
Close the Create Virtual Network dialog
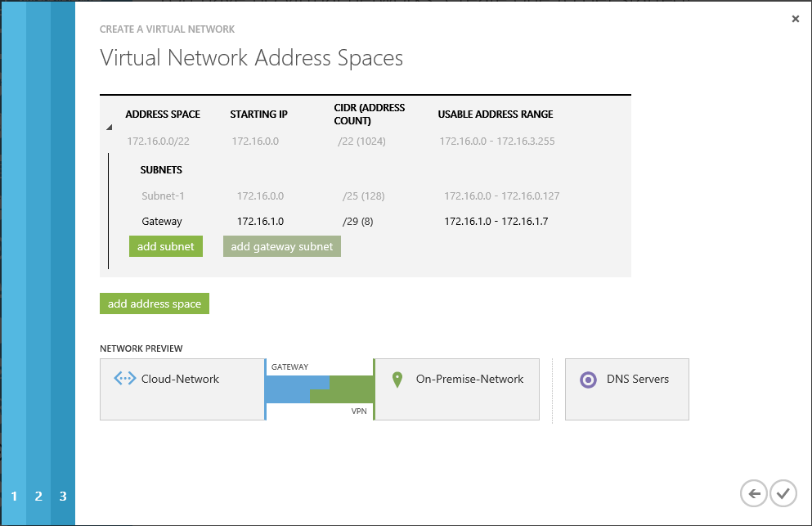tap(796, 19)
